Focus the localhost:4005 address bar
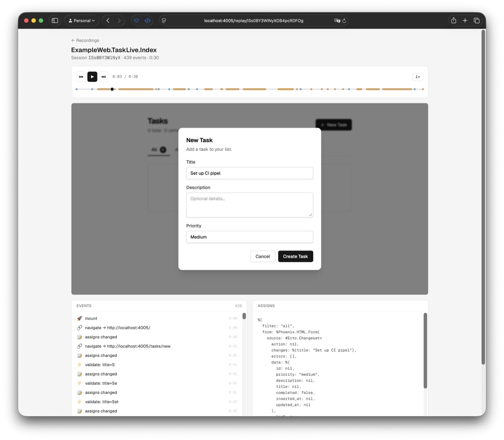The width and height of the screenshot is (504, 440). (x=254, y=21)
